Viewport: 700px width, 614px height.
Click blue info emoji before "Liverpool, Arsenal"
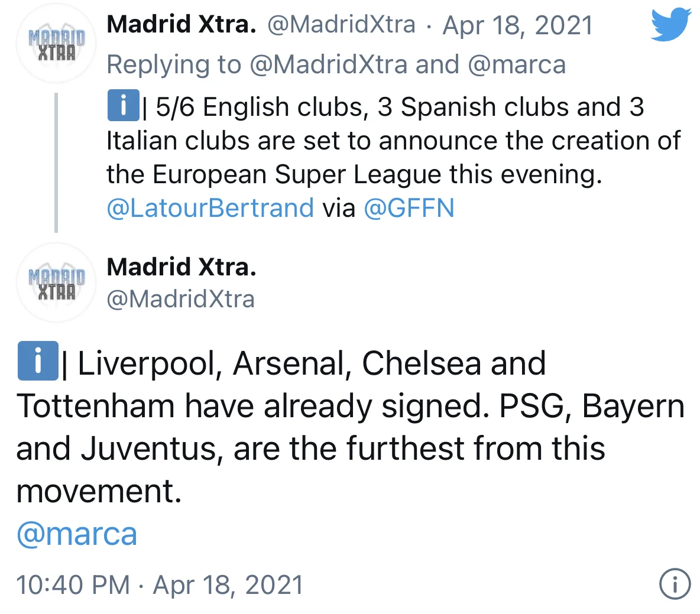38,361
